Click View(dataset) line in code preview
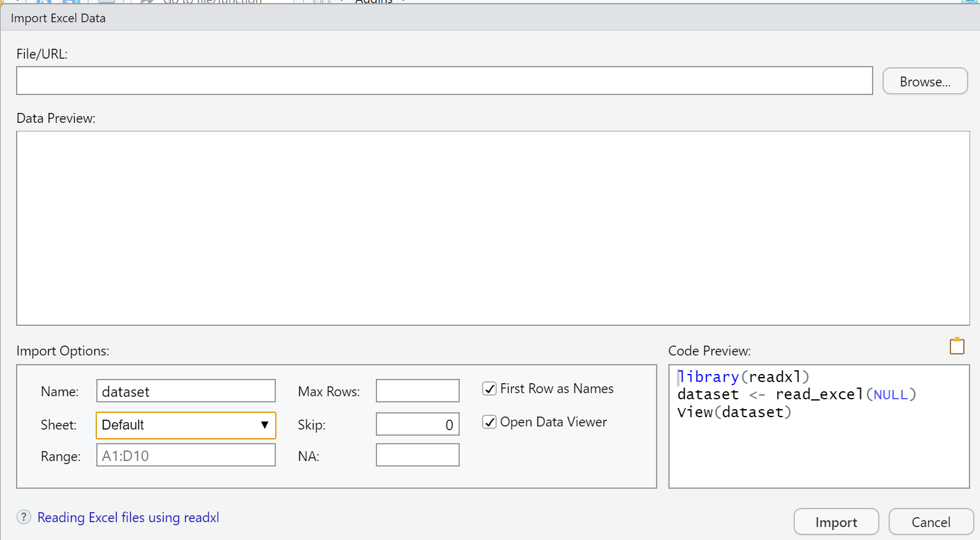The width and height of the screenshot is (980, 540). pos(734,412)
